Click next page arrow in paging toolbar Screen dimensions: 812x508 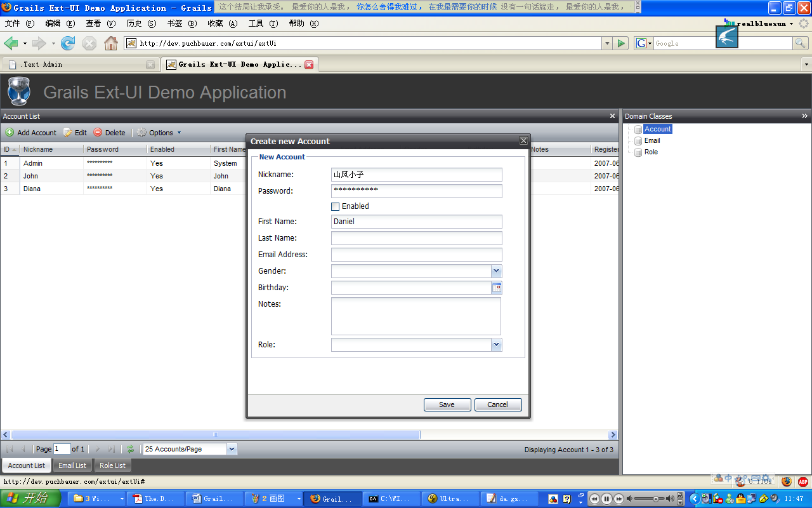pyautogui.click(x=98, y=449)
